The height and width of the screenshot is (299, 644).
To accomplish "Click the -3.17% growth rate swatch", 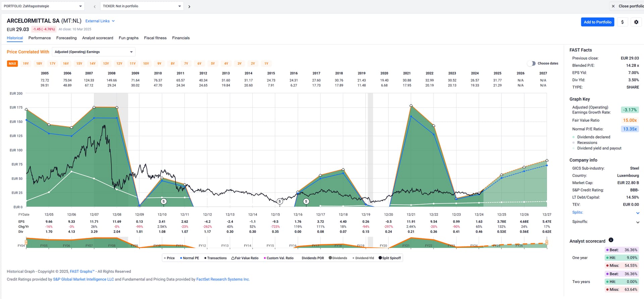I will click(630, 110).
